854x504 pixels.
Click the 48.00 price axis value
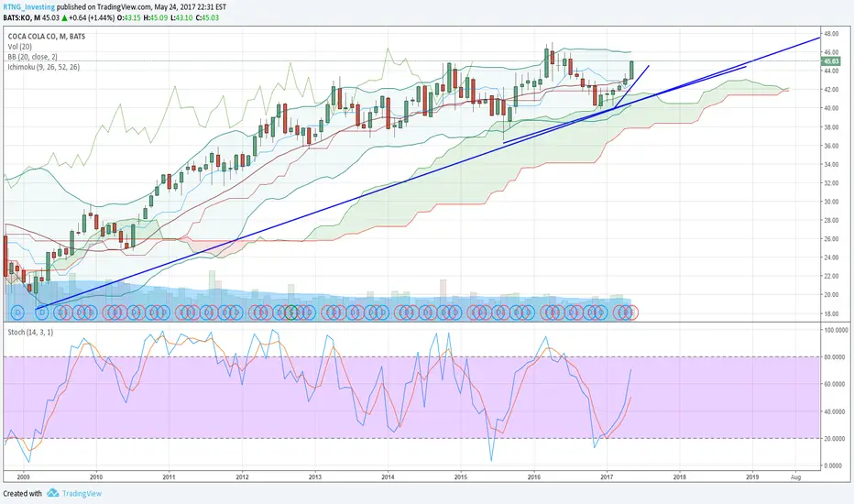click(831, 34)
